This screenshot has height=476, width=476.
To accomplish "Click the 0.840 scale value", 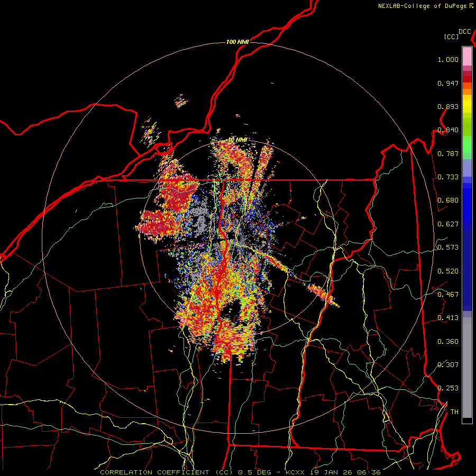I will (448, 130).
